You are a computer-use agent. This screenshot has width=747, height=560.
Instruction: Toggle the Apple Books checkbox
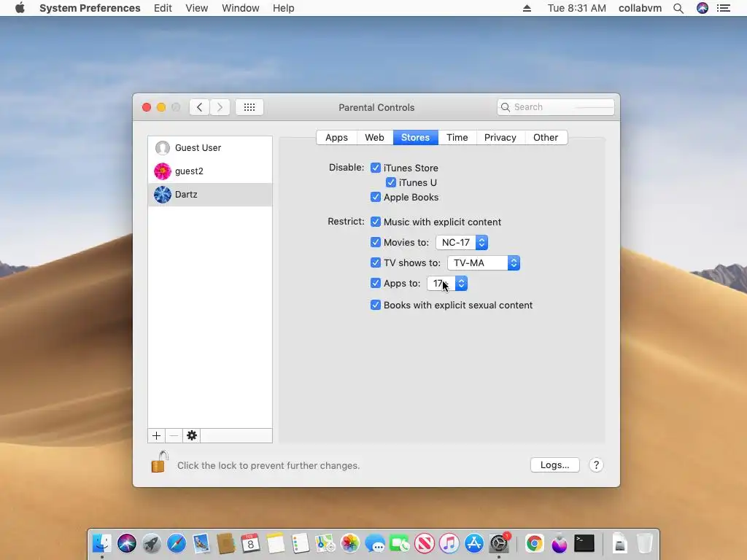pyautogui.click(x=376, y=197)
